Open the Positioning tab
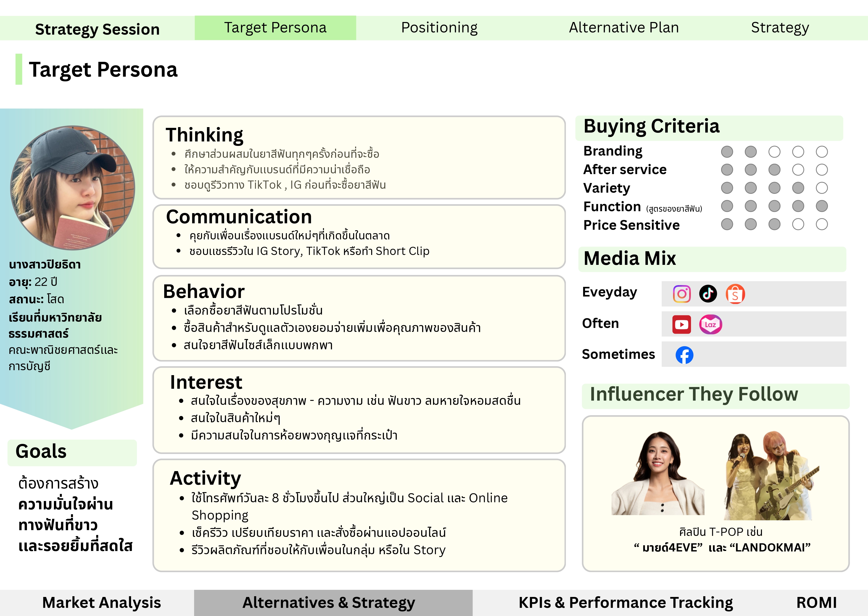868x616 pixels. click(x=439, y=28)
